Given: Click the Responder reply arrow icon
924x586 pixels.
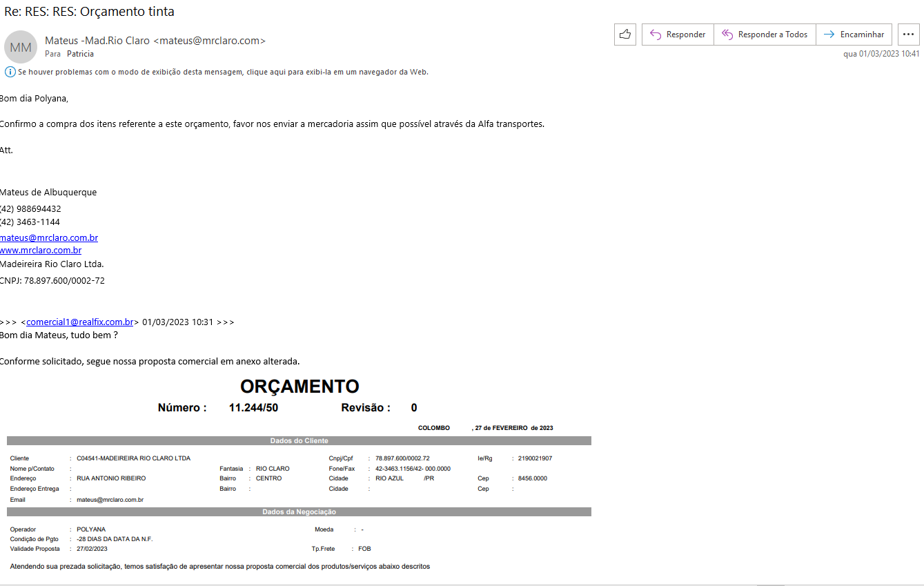Looking at the screenshot, I should point(655,35).
